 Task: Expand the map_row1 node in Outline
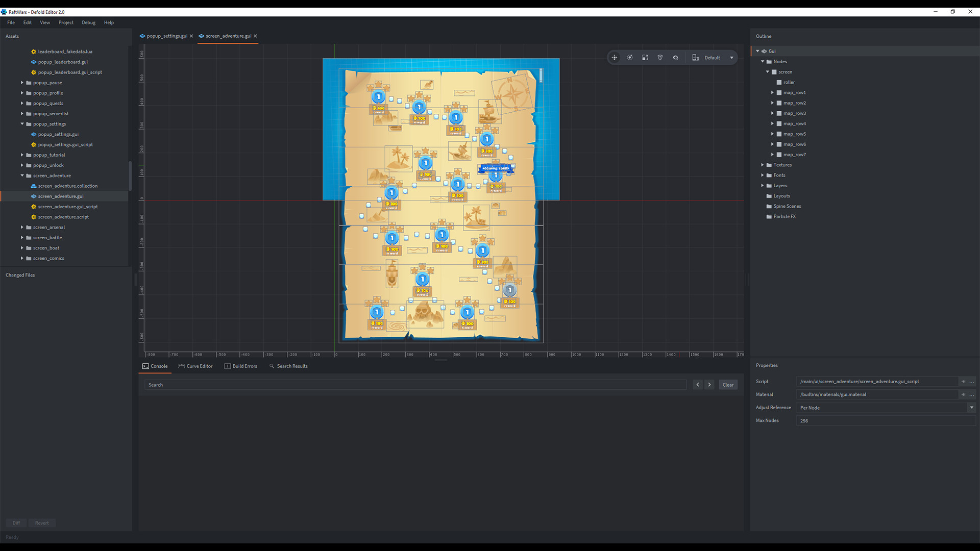[773, 92]
